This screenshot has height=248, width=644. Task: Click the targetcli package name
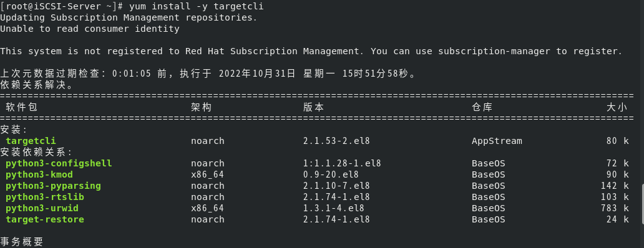click(31, 141)
